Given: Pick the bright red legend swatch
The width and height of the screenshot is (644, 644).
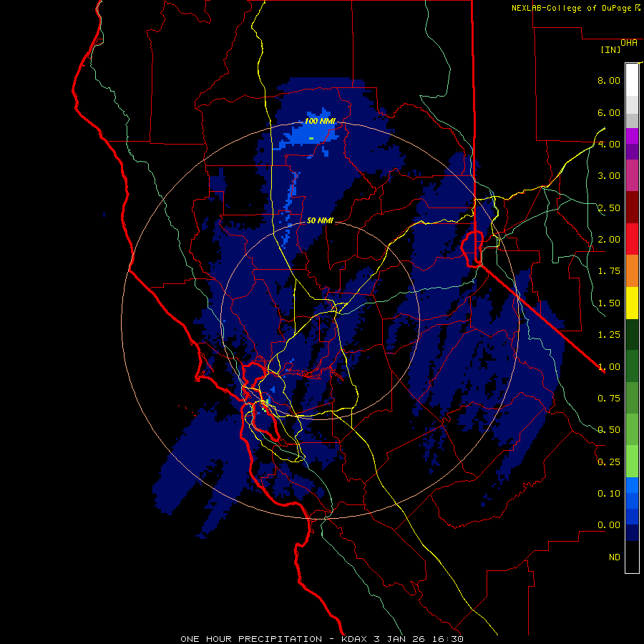Looking at the screenshot, I should click(632, 239).
